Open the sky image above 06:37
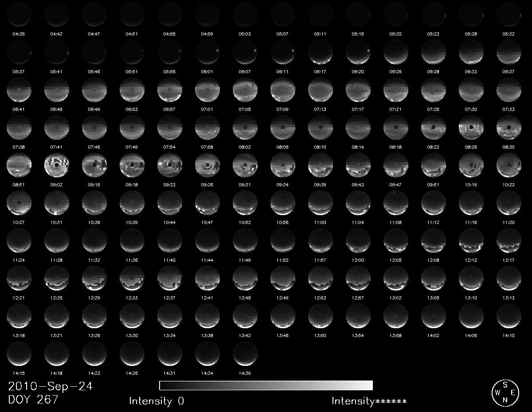Screen dimensions: 532x412 509,52
